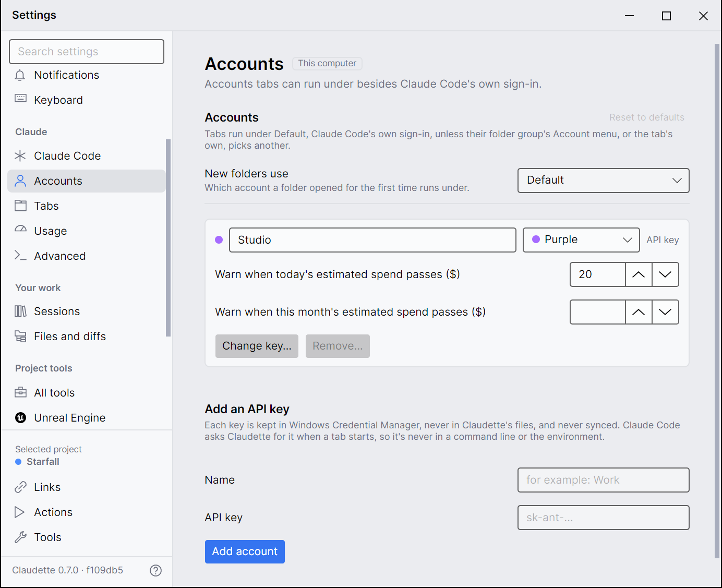Click the Studio account name field
This screenshot has width=722, height=588.
pos(372,240)
